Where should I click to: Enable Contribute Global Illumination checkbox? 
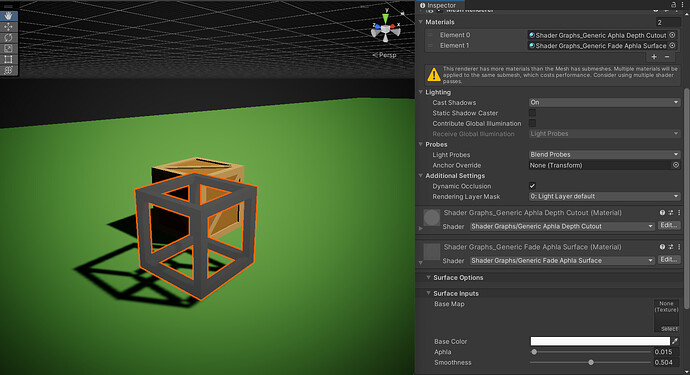532,123
